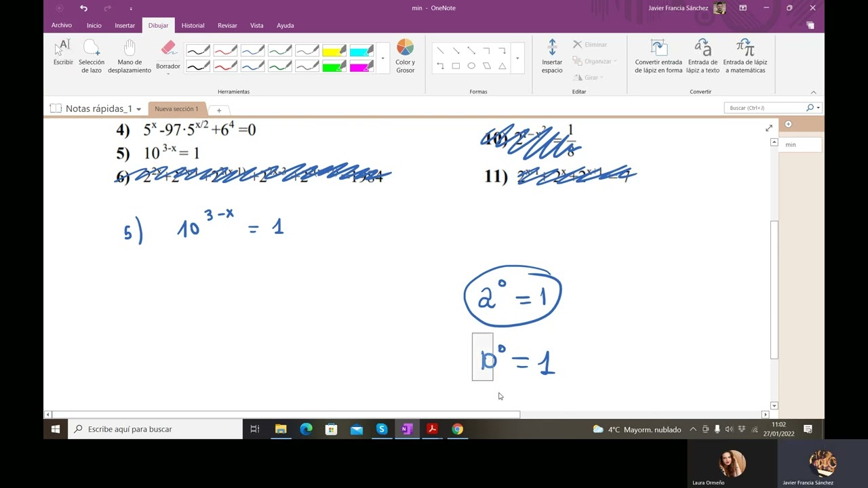The image size is (868, 488).
Task: Select the Escribir text tool
Action: (63, 53)
